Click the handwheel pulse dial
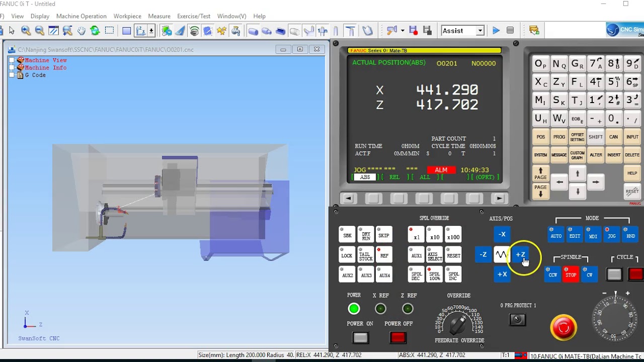The width and height of the screenshot is (644, 362). [615, 319]
